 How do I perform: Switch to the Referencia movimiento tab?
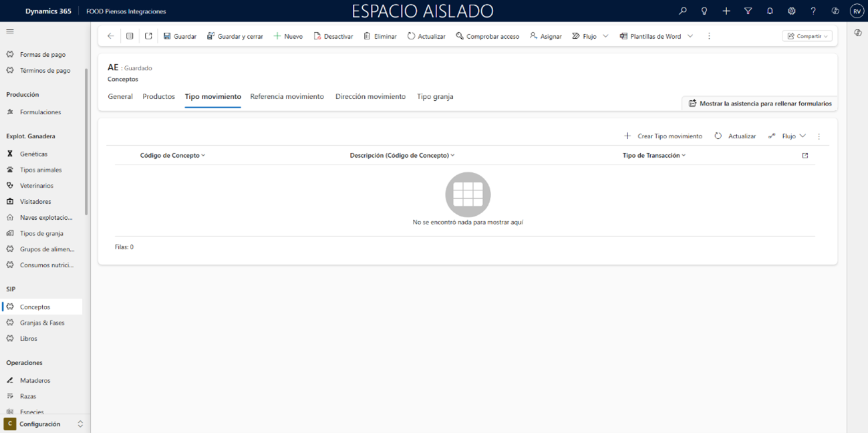pos(287,97)
